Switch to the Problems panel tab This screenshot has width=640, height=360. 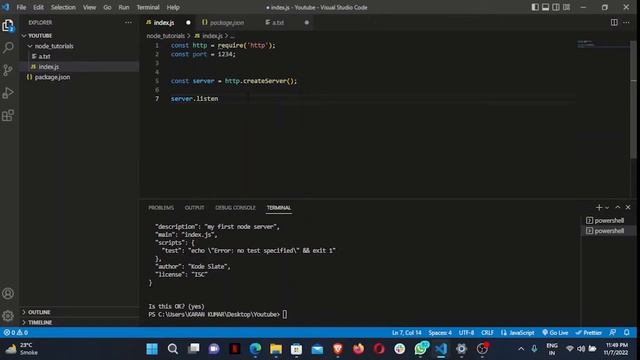161,208
